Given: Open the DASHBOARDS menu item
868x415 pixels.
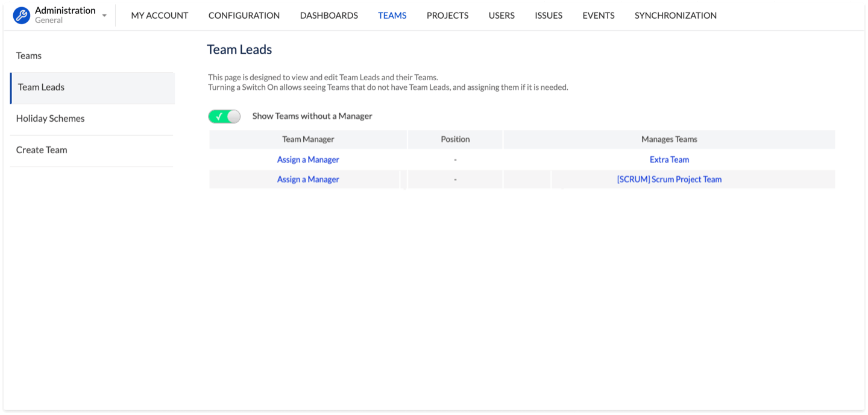Looking at the screenshot, I should point(329,16).
